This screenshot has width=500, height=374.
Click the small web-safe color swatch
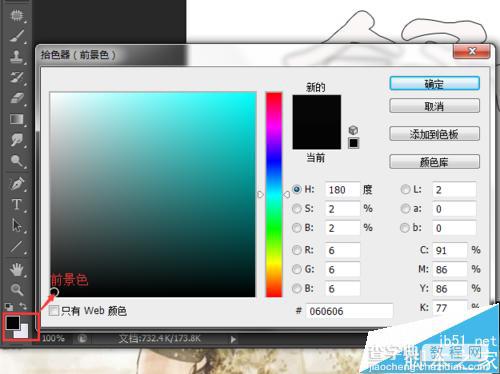coord(353,143)
